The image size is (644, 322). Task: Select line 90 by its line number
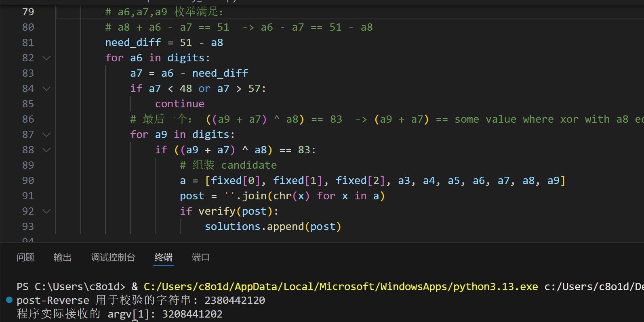point(28,181)
